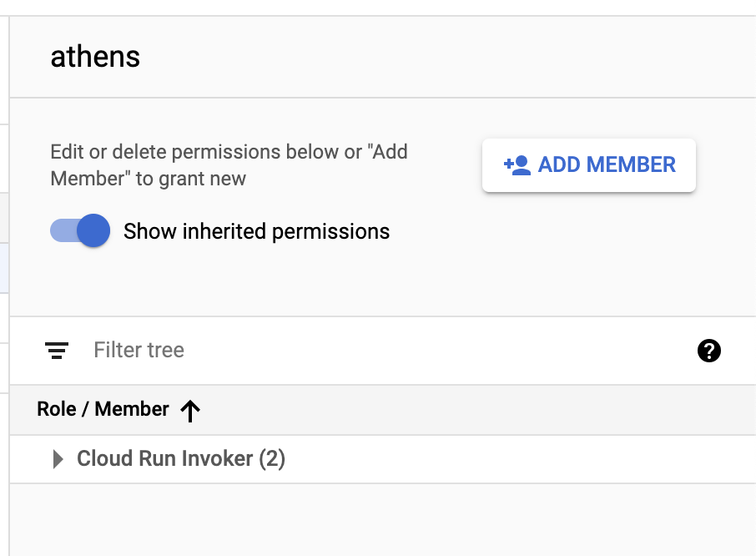756x556 pixels.
Task: Click the blue knob of the inherited permissions switch
Action: tap(93, 231)
